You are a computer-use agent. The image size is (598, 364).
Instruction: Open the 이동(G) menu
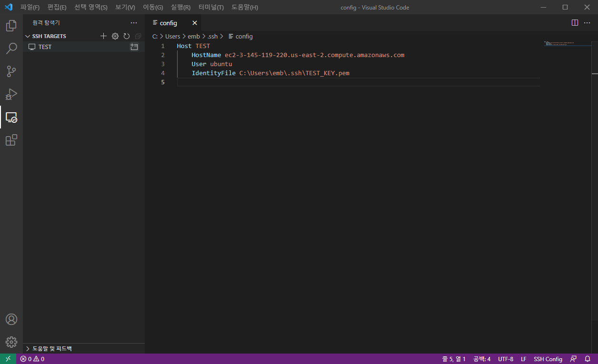(x=153, y=7)
